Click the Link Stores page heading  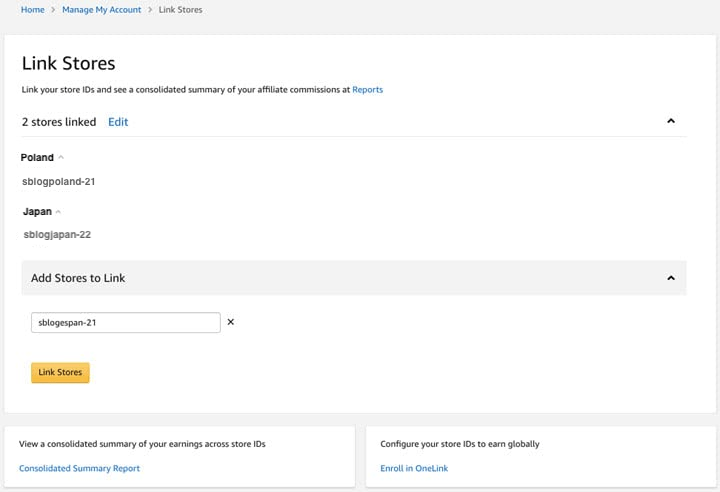pos(68,63)
